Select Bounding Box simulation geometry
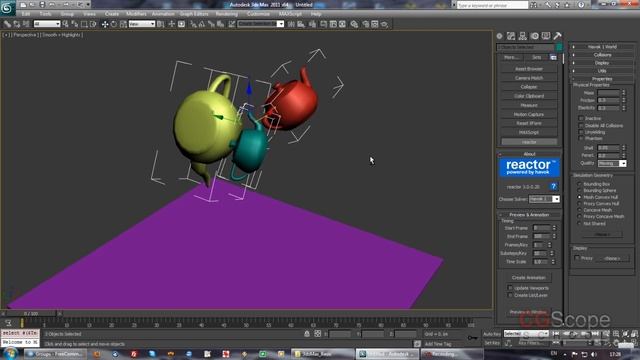 click(579, 184)
